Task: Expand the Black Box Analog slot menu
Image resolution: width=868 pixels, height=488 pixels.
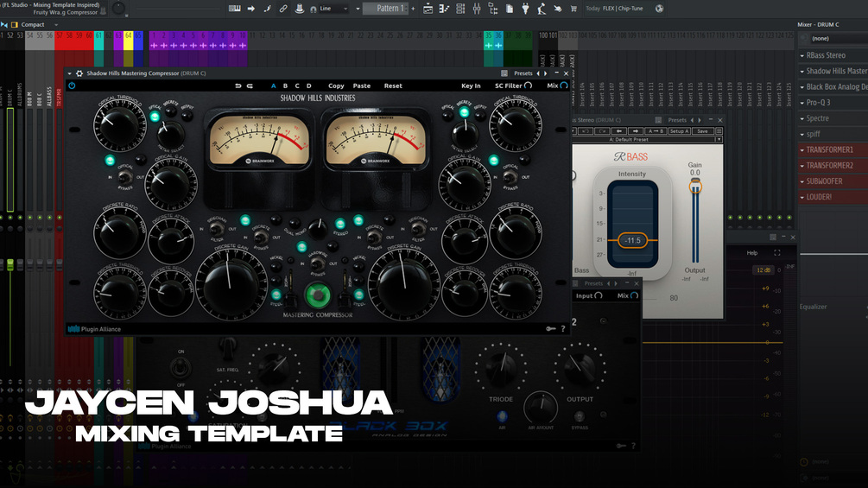Action: [802, 87]
